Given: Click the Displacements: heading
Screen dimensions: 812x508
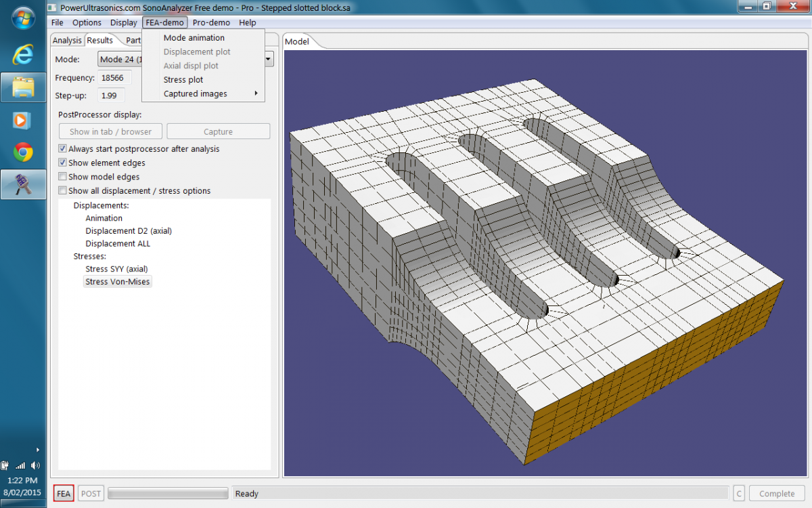Looking at the screenshot, I should click(101, 205).
